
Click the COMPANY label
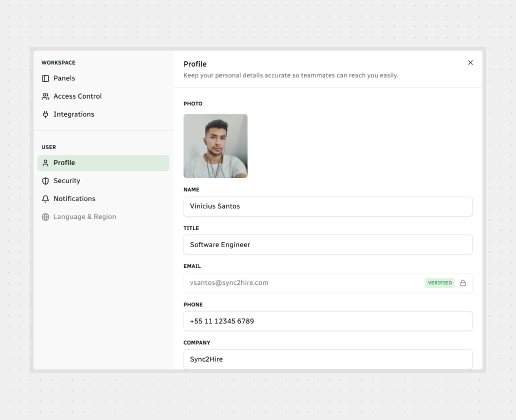197,343
